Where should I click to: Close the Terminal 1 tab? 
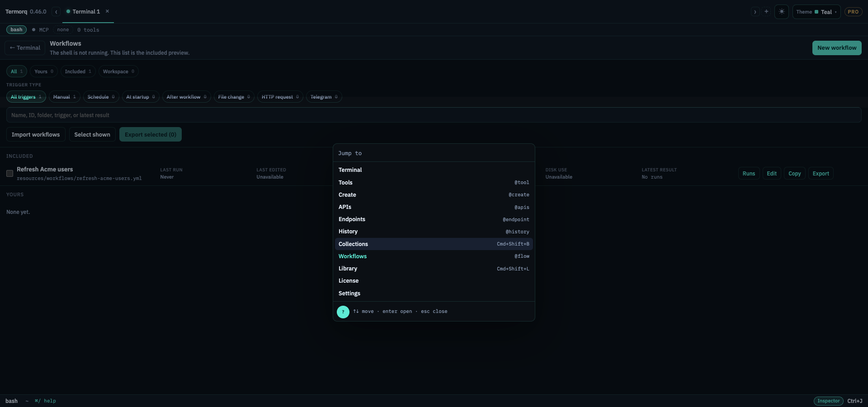[x=107, y=11]
